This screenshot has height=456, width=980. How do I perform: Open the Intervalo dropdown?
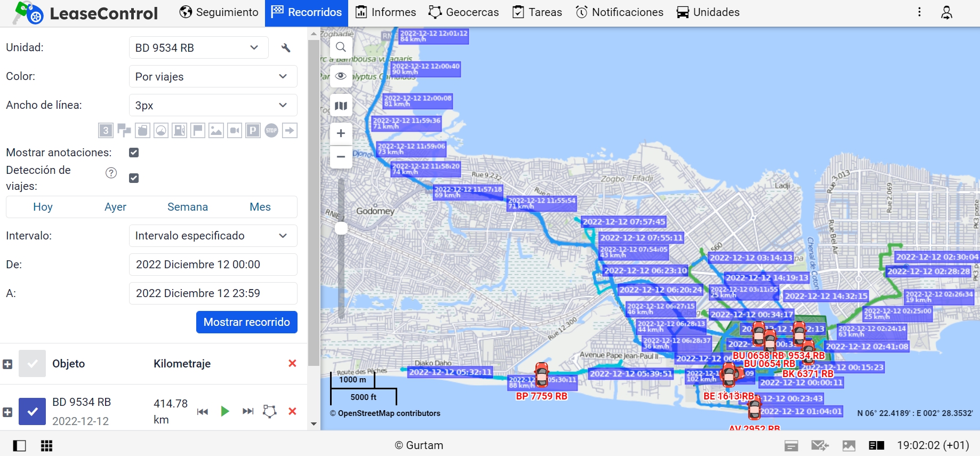coord(213,236)
